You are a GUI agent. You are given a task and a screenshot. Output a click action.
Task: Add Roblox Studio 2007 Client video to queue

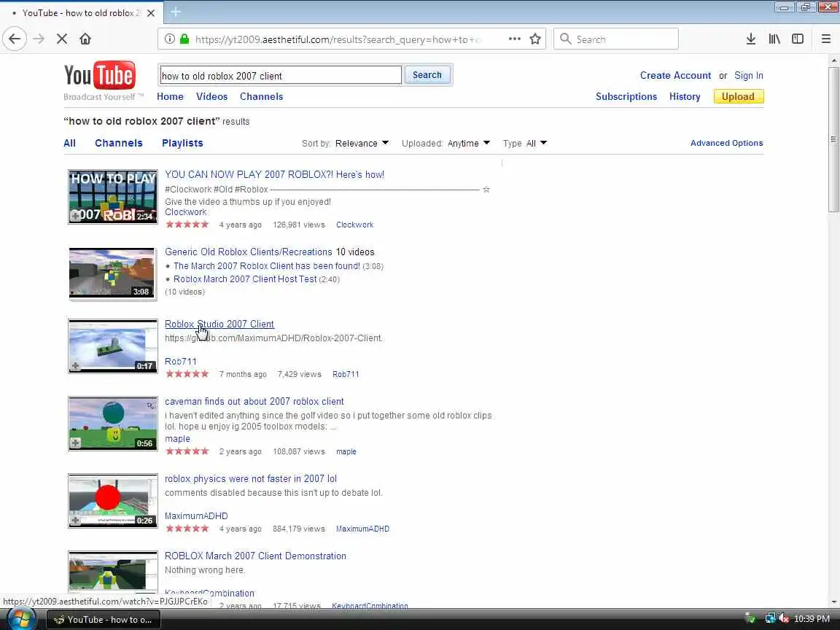(x=76, y=367)
